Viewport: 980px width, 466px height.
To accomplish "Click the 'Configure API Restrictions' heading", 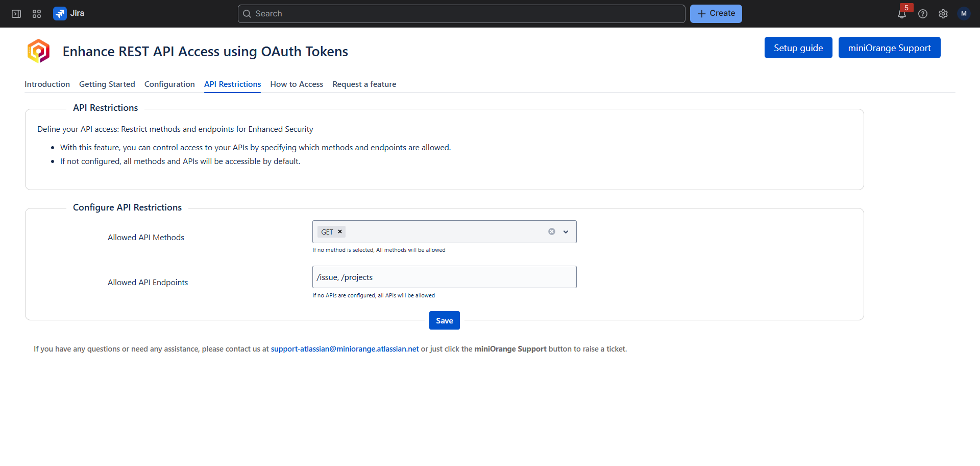I will point(127,207).
